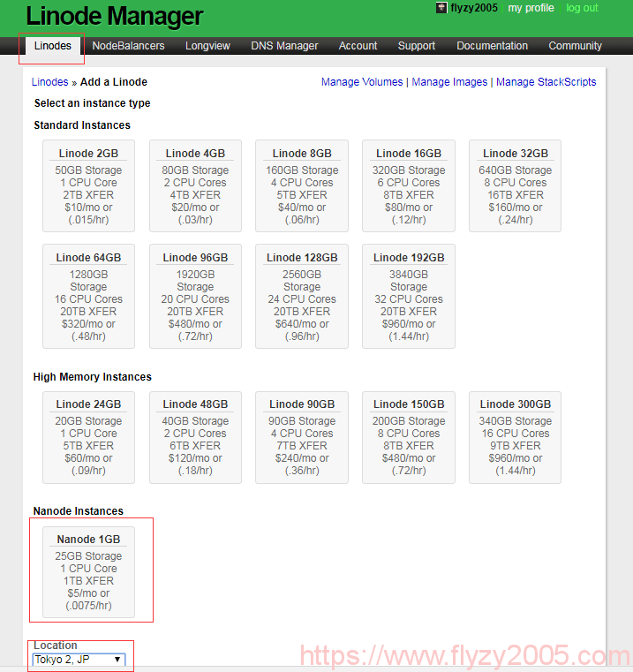Select the high memory Linode 150GB card
Image resolution: width=633 pixels, height=672 pixels.
[409, 438]
